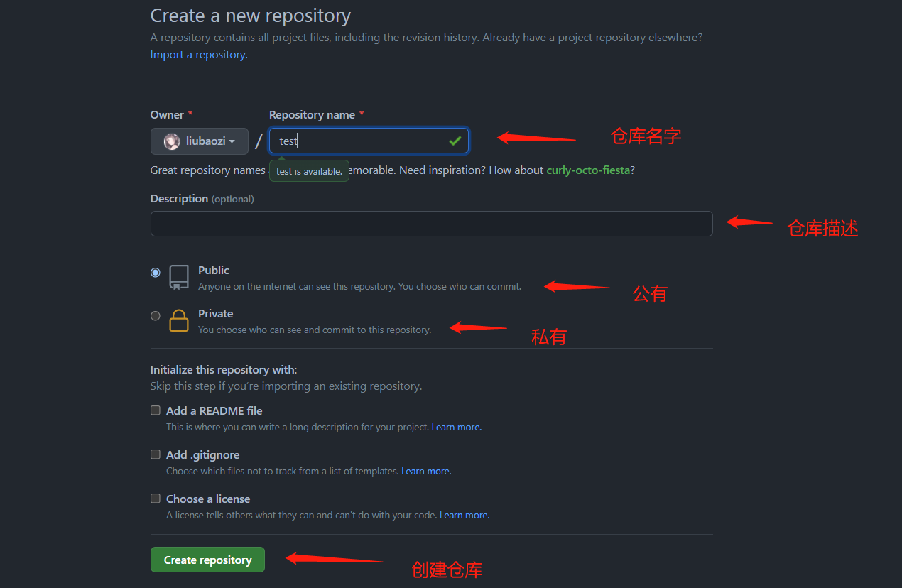
Task: Click the dropdown caret next to liubaozi
Action: pos(232,142)
